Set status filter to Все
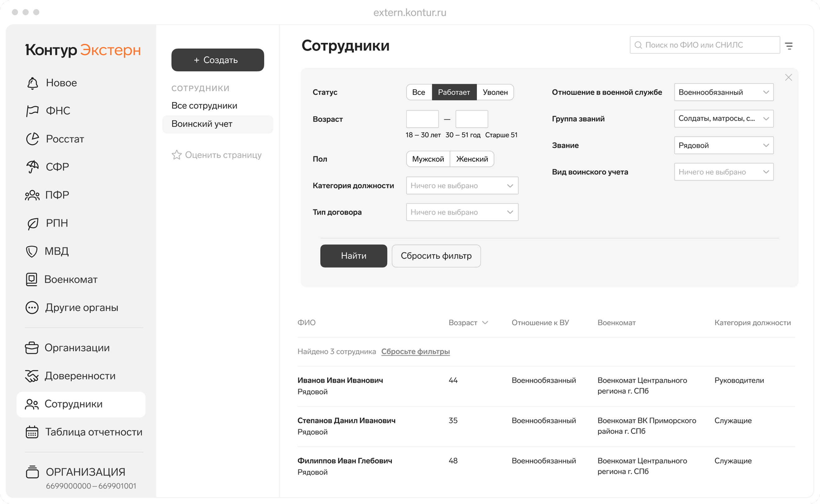Viewport: 820px width, 504px height. pyautogui.click(x=418, y=92)
